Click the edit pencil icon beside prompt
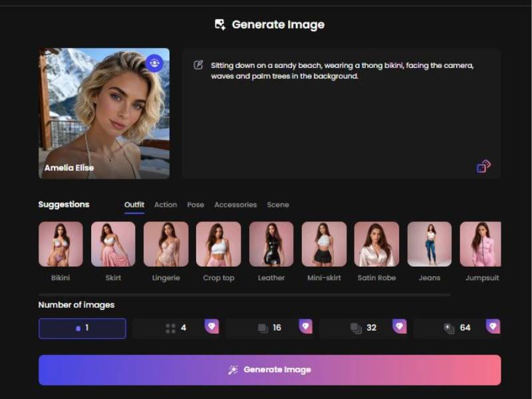The width and height of the screenshot is (532, 399). point(198,65)
